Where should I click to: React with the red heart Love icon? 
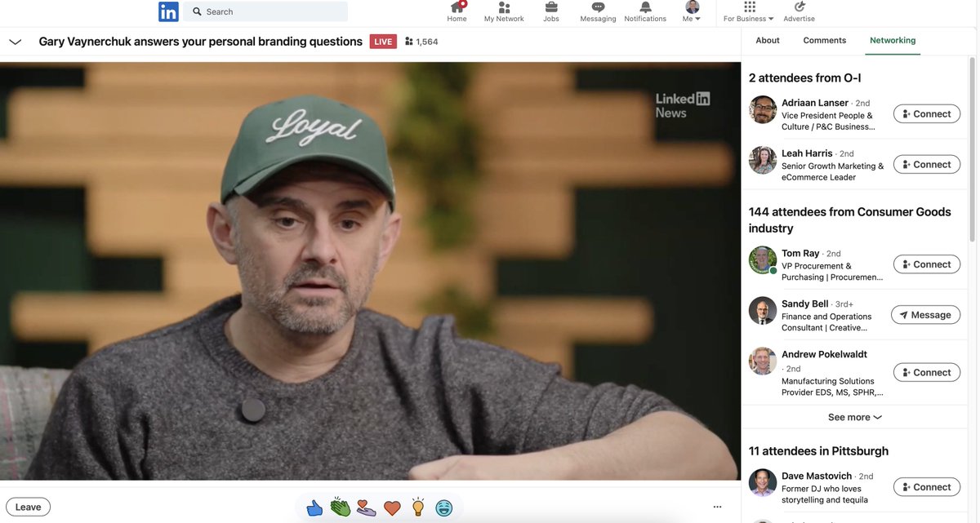[x=392, y=508]
